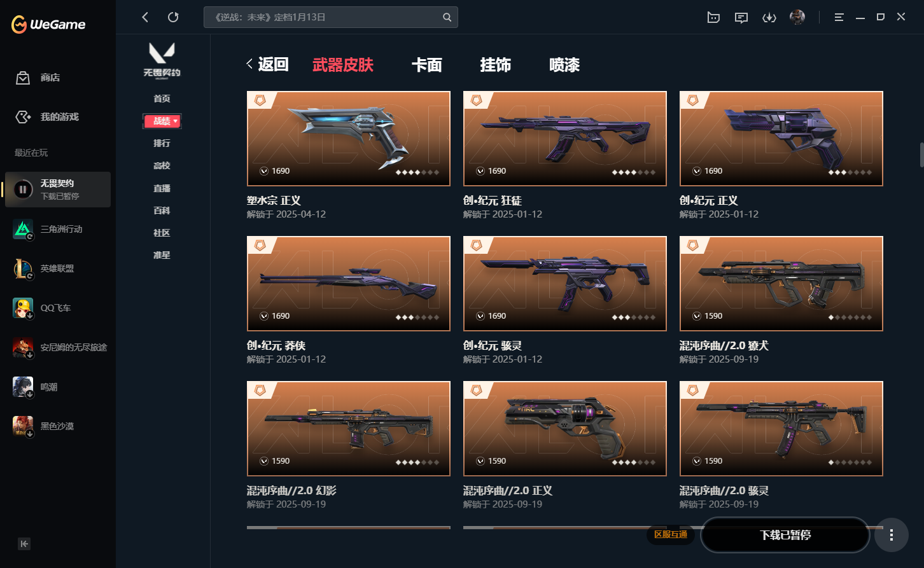Switch to the 卡面 tab
The width and height of the screenshot is (924, 568).
click(426, 65)
